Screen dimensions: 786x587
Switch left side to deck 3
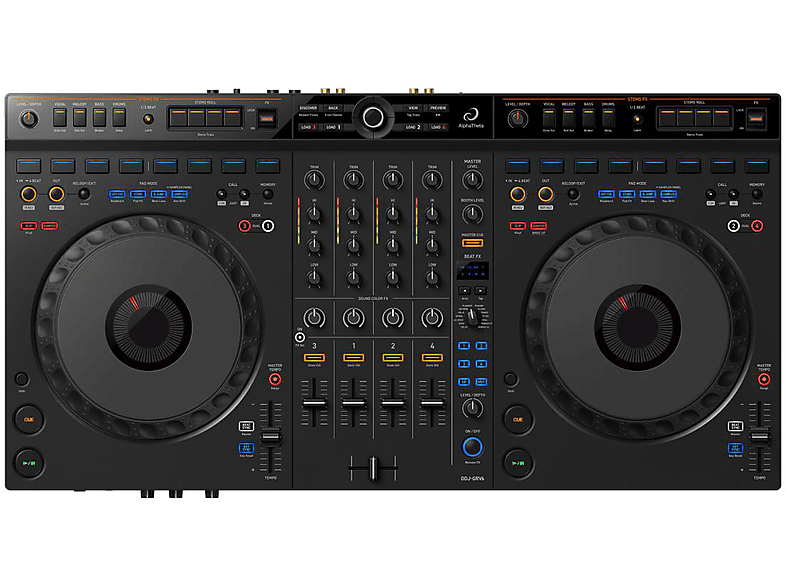pyautogui.click(x=244, y=226)
